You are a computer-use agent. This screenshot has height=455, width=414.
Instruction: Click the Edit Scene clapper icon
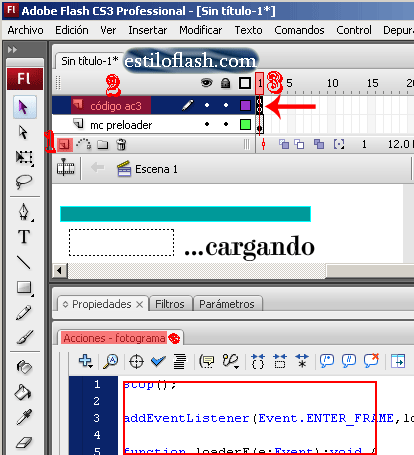point(124,169)
